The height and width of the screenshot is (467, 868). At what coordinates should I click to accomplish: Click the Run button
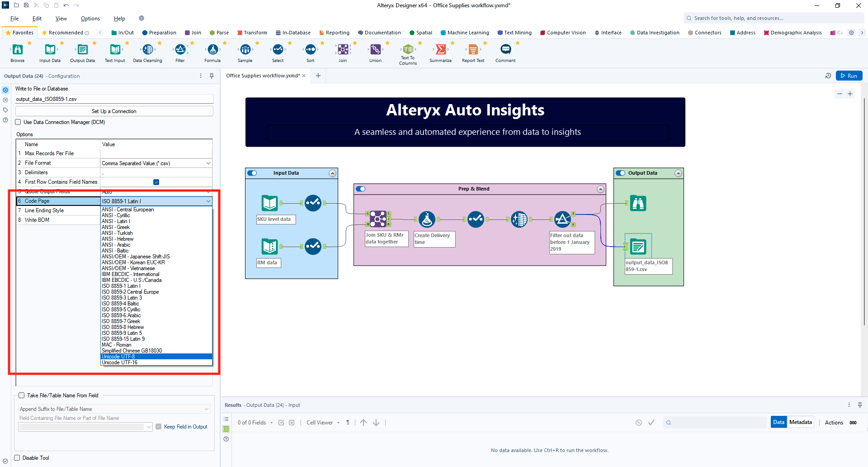pos(849,76)
